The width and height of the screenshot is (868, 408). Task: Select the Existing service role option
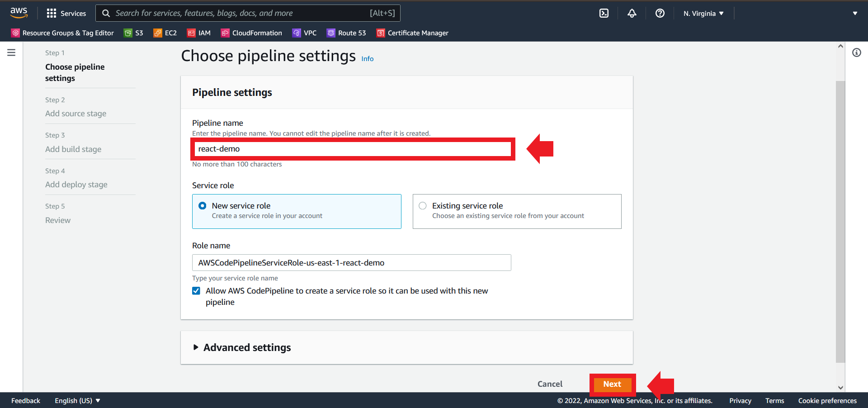pyautogui.click(x=422, y=205)
